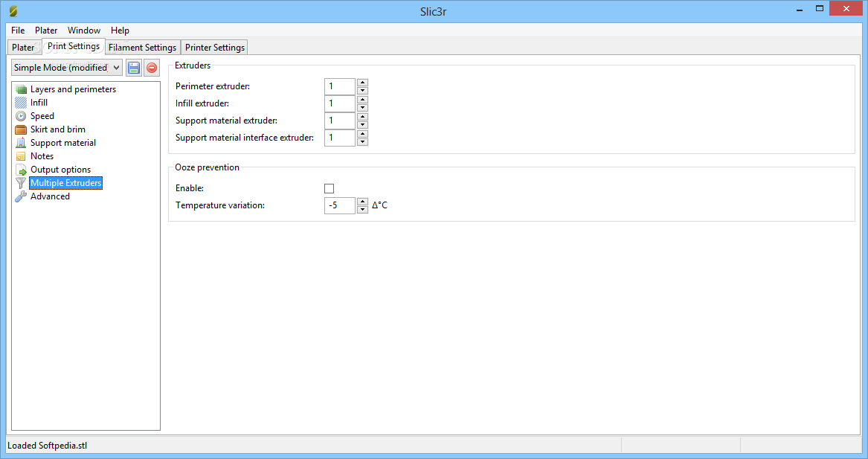The height and width of the screenshot is (459, 868).
Task: Close the Slic3r window
Action: pos(846,8)
